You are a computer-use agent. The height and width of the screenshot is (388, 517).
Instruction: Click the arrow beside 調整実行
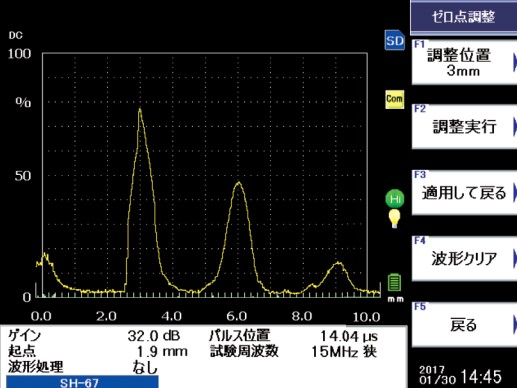click(515, 127)
